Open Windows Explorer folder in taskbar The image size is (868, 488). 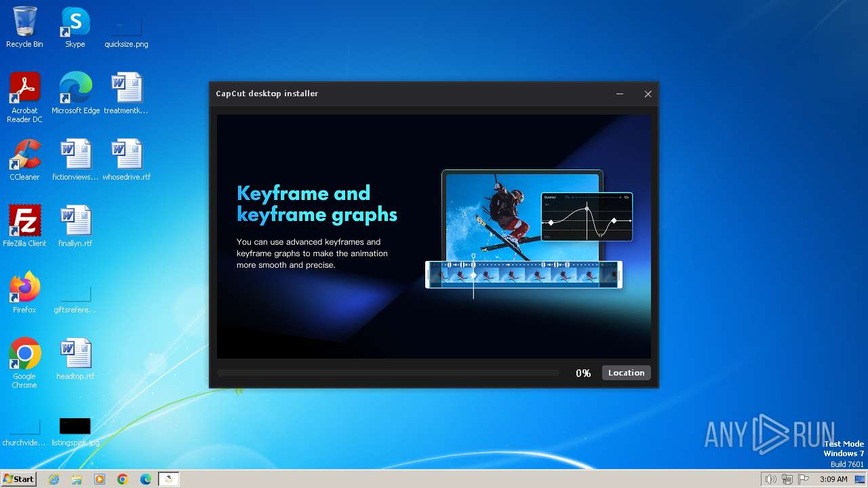(77, 479)
